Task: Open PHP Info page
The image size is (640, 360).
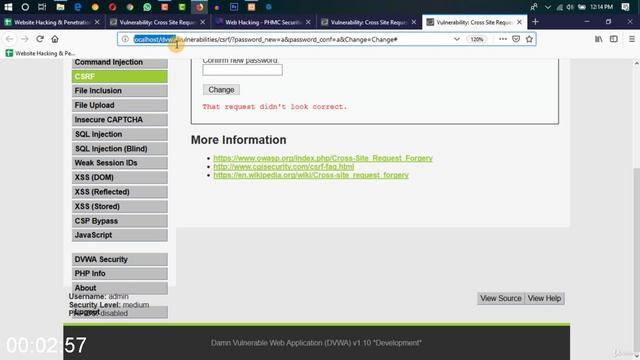Action: pyautogui.click(x=120, y=273)
